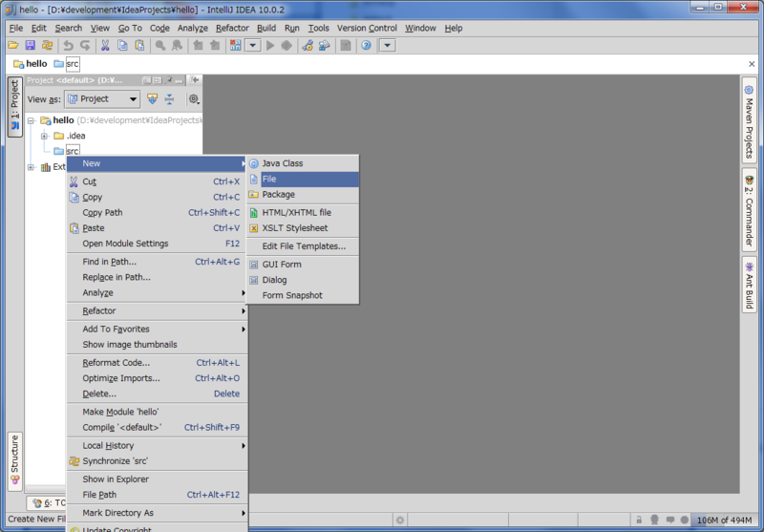The image size is (764, 532).
Task: Select Synchronize 'src' in context menu
Action: coord(157,461)
